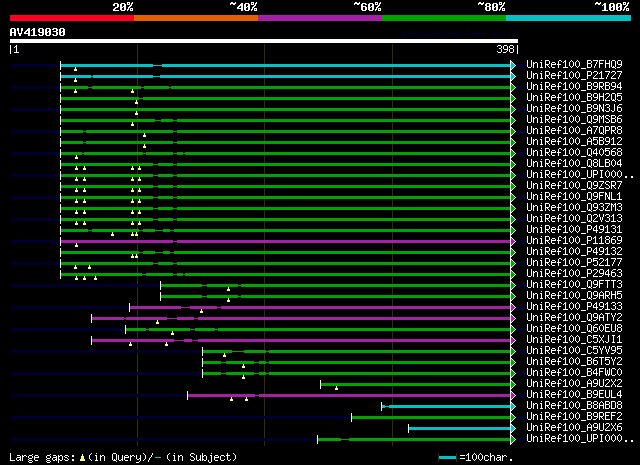Image resolution: width=640 pixels, height=465 pixels.
Task: Click the Large gaps legend text
Action: [x=42, y=458]
